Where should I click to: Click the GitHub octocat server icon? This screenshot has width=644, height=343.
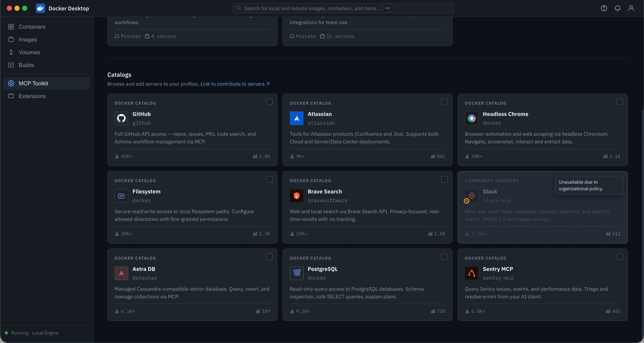point(121,118)
